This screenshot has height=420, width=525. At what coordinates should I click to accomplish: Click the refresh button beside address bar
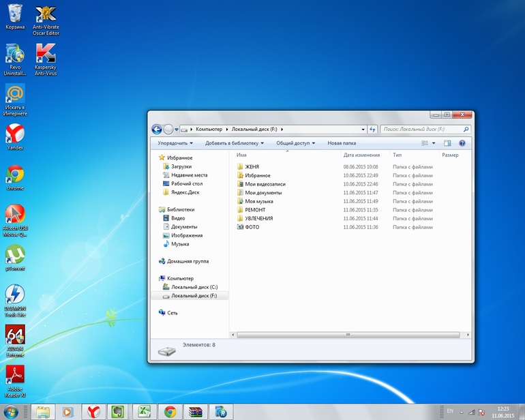[372, 130]
